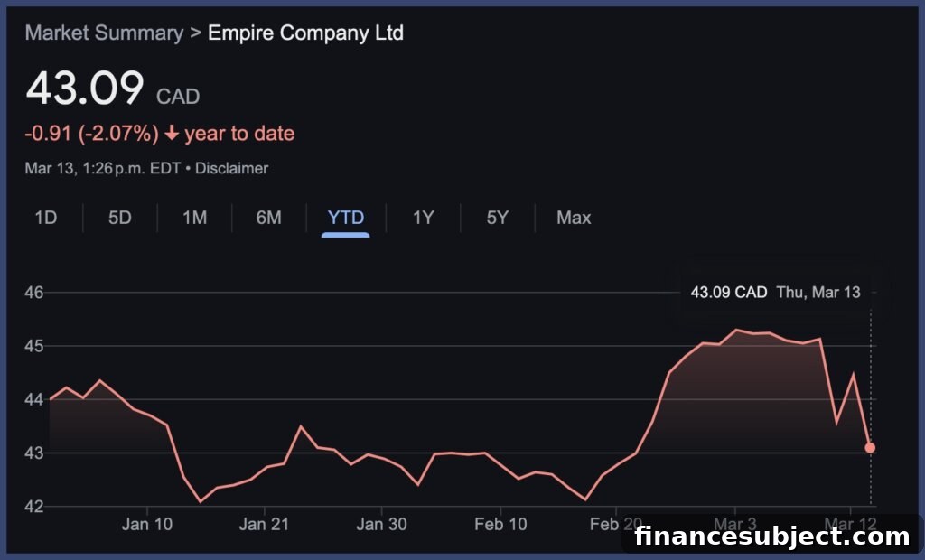Click the CAD currency label beside price
Image resolution: width=925 pixels, height=560 pixels.
[178, 96]
